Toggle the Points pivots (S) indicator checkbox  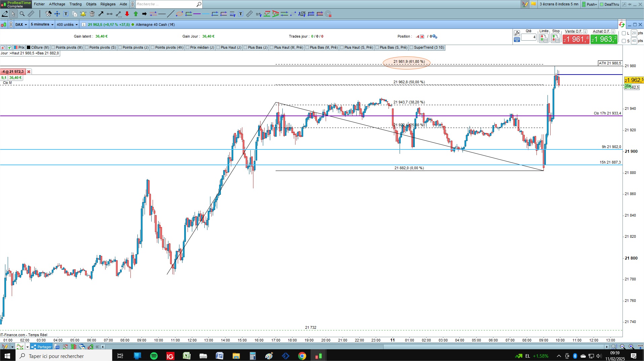pyautogui.click(x=87, y=48)
